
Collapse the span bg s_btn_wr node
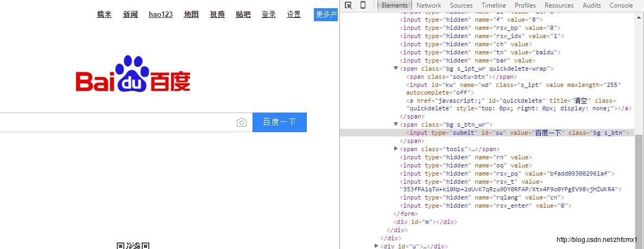(x=396, y=124)
